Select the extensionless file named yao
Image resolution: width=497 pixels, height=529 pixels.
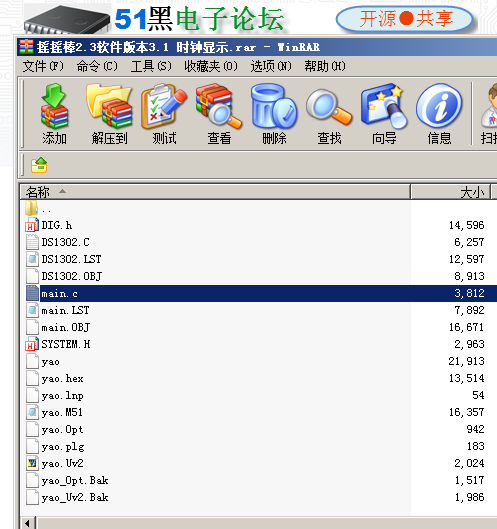click(x=51, y=362)
